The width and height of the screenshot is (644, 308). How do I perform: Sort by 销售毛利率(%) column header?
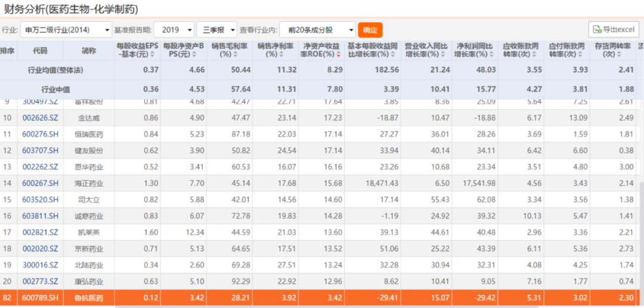[x=230, y=51]
